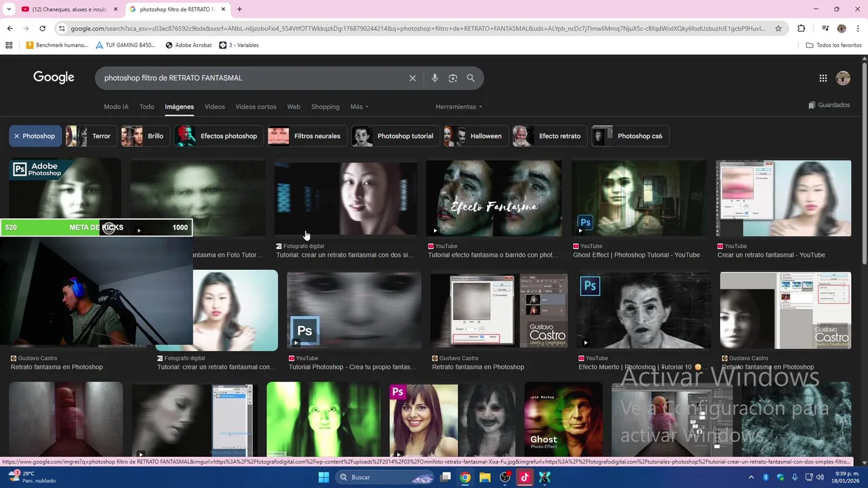Image resolution: width=868 pixels, height=488 pixels.
Task: Show hidden system tray icons
Action: click(751, 477)
